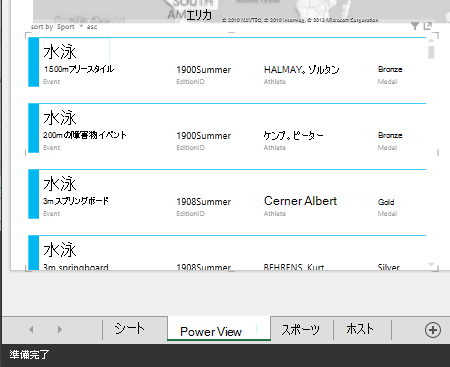
Task: Click Bronze medal on HALMAY card
Action: click(390, 69)
